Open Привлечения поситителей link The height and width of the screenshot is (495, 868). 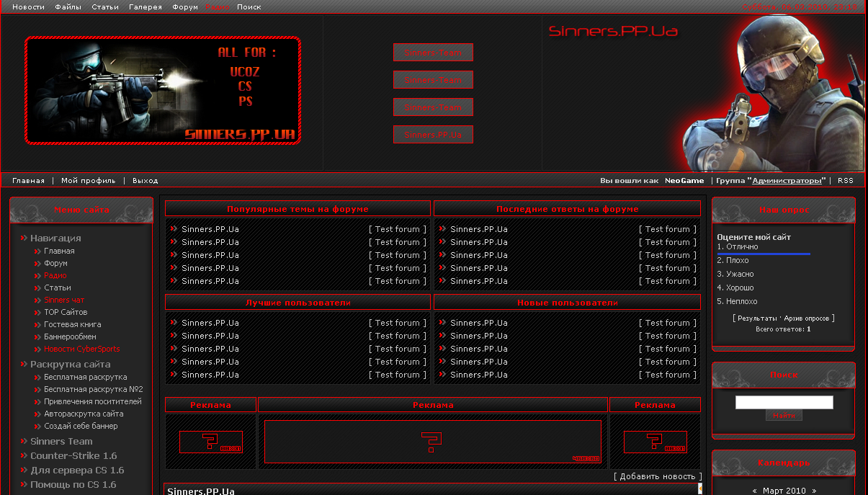click(93, 401)
